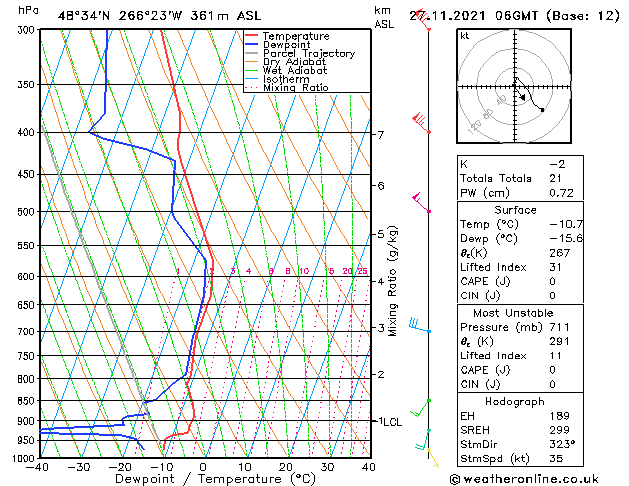Click the mixing ratio '10' label at 600 hPa
629x486 pixels.
(304, 271)
